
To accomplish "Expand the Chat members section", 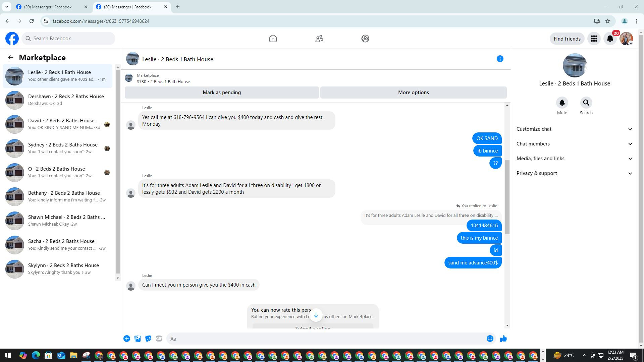I will pos(574,144).
